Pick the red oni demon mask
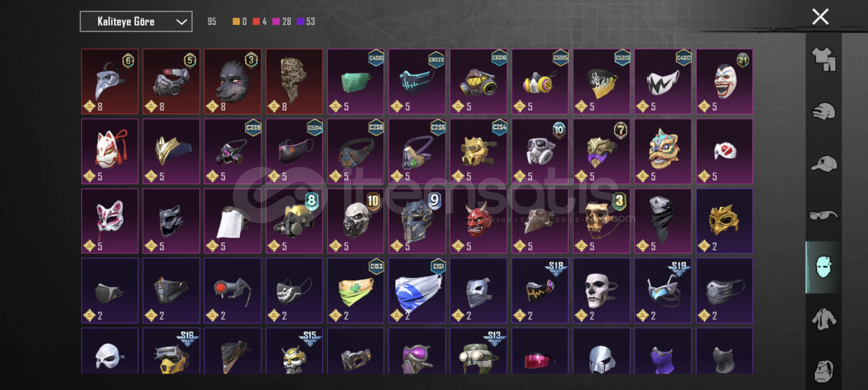Screen dimensions: 868x390 pyautogui.click(x=478, y=221)
